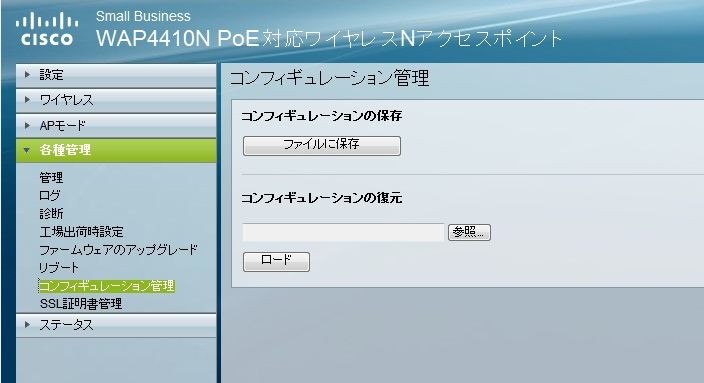
Task: Select コンフィギュレーション管理 in sidebar
Action: 107,286
